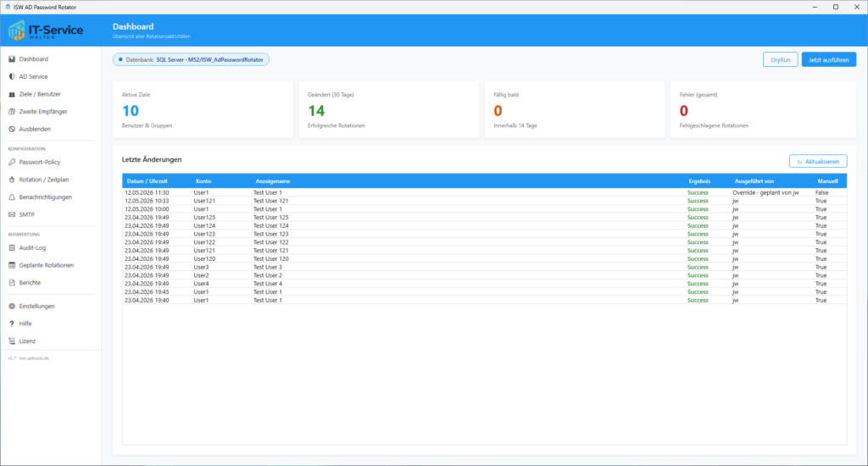Click the SMTP envelope icon
The width and height of the screenshot is (868, 466).
click(12, 214)
